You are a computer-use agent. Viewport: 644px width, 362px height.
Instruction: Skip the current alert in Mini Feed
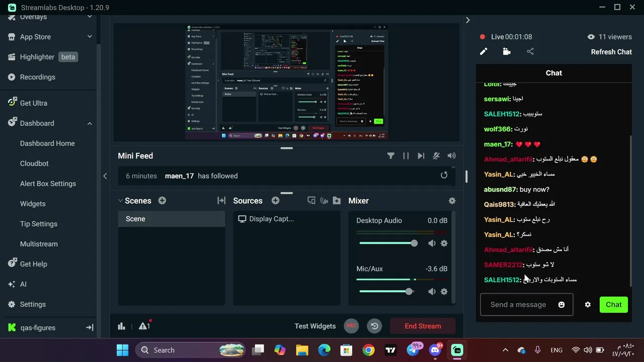pos(421,156)
